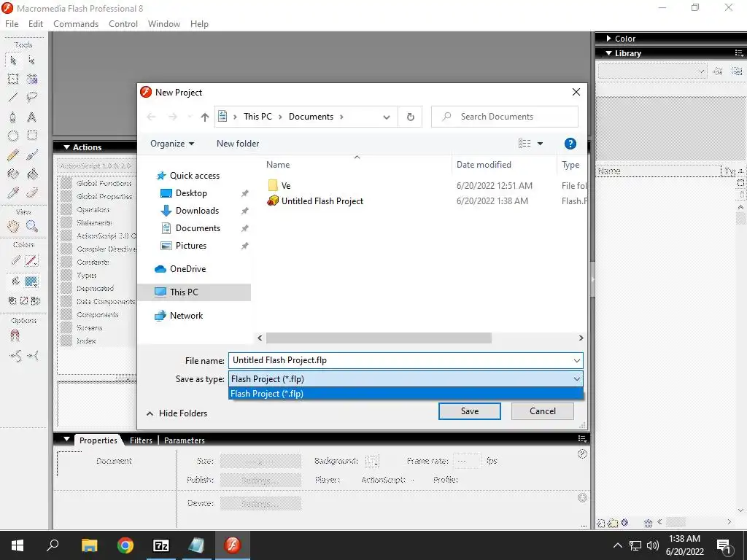This screenshot has height=560, width=747.
Task: Select the Free Transform tool
Action: pos(13,79)
